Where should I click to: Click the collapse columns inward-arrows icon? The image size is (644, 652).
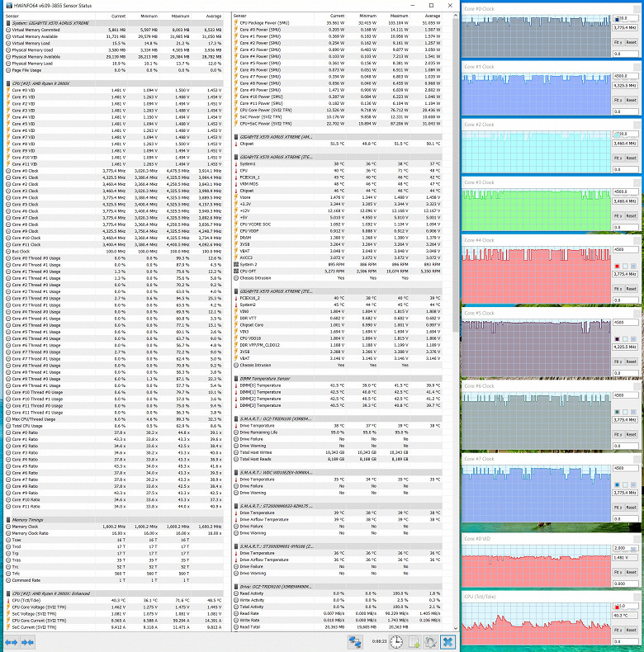click(27, 642)
